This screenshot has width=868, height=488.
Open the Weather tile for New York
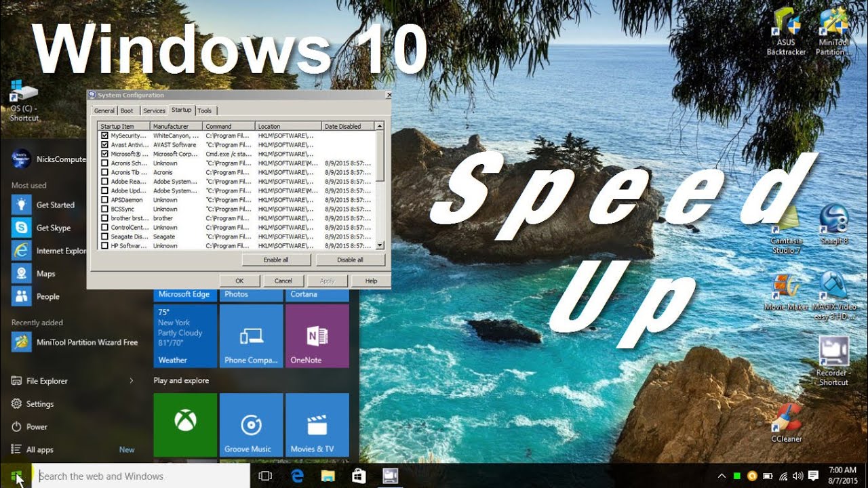tap(185, 335)
